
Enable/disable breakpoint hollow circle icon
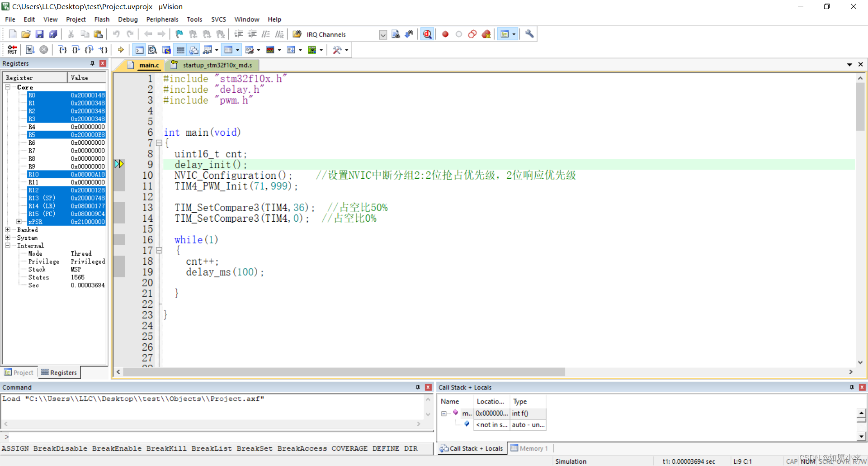pyautogui.click(x=459, y=34)
